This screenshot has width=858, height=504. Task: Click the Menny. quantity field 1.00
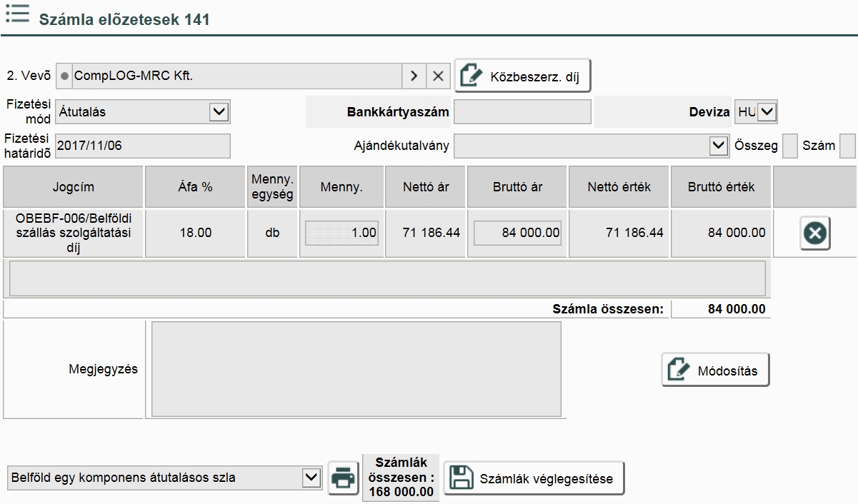(341, 233)
